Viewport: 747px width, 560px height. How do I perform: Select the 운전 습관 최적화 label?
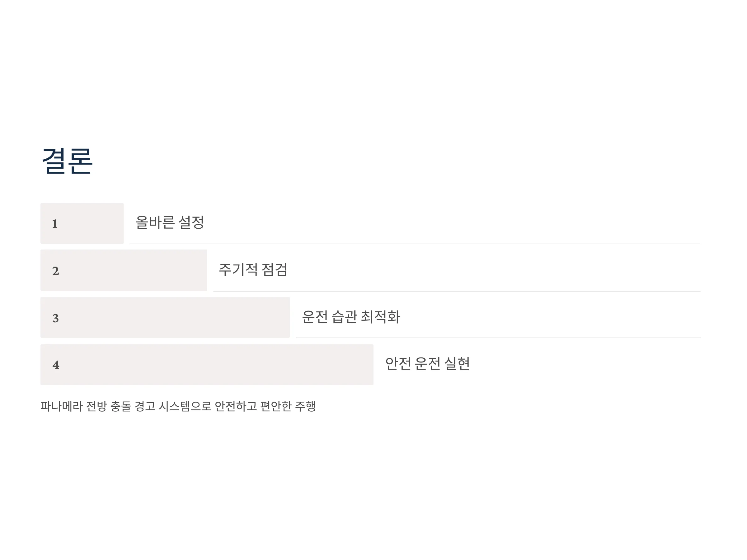click(351, 317)
